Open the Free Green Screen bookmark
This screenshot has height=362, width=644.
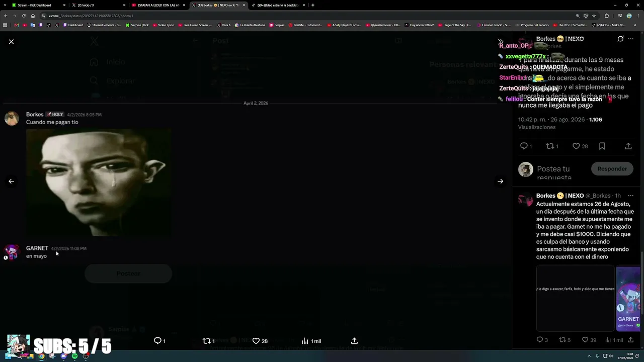195,25
